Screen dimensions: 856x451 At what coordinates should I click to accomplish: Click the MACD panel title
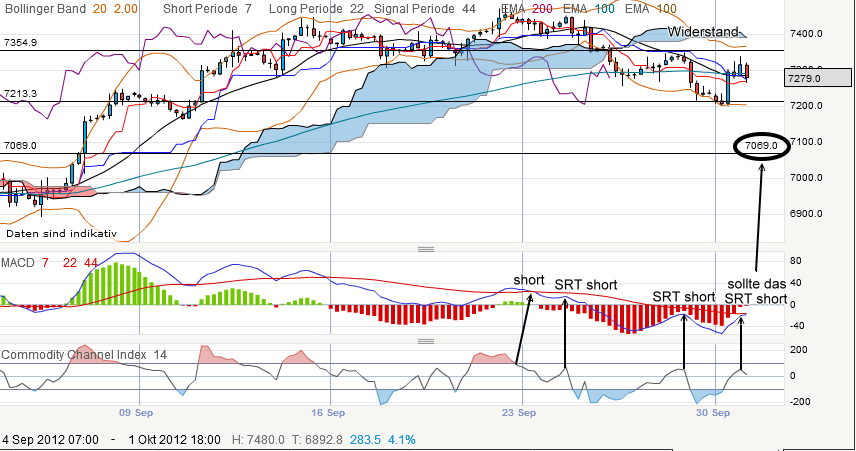coord(18,263)
